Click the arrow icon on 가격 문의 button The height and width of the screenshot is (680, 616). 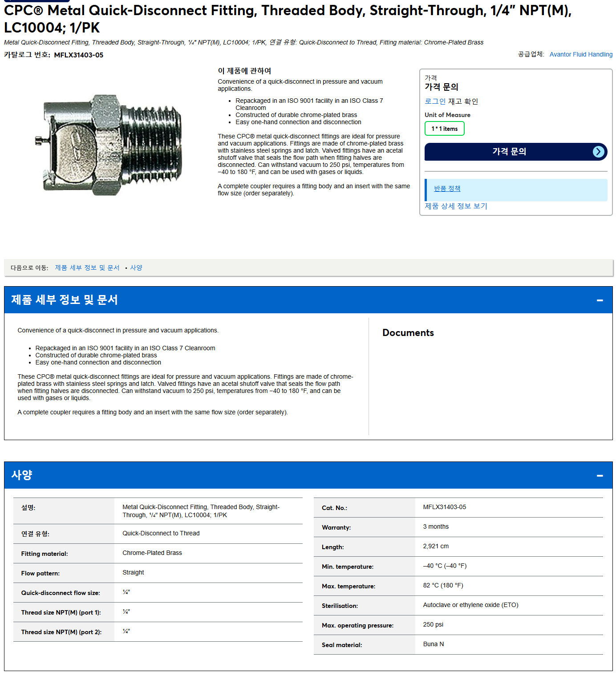point(599,152)
